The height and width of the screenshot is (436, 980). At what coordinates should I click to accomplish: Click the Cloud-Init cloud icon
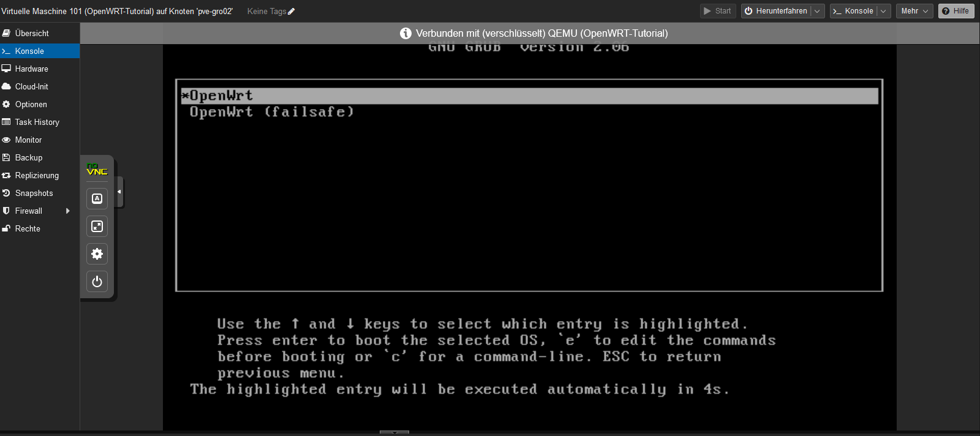coord(6,86)
